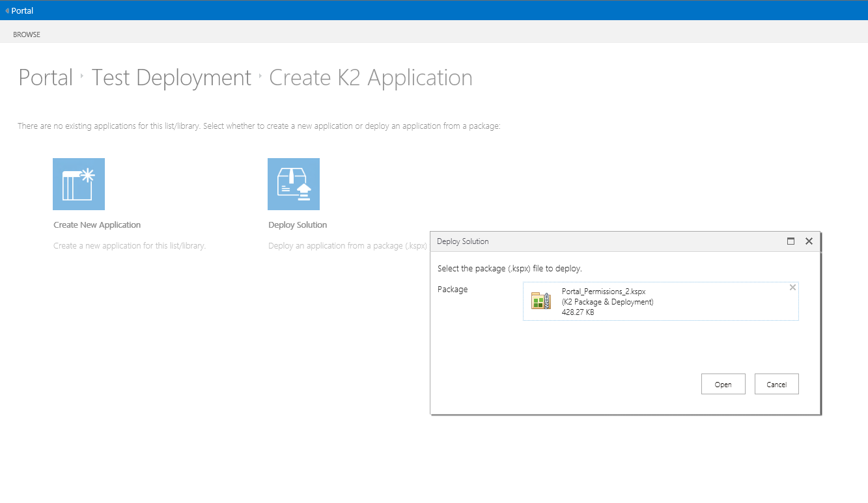Click the Package field label
Image resolution: width=868 pixels, height=503 pixels.
tap(453, 290)
